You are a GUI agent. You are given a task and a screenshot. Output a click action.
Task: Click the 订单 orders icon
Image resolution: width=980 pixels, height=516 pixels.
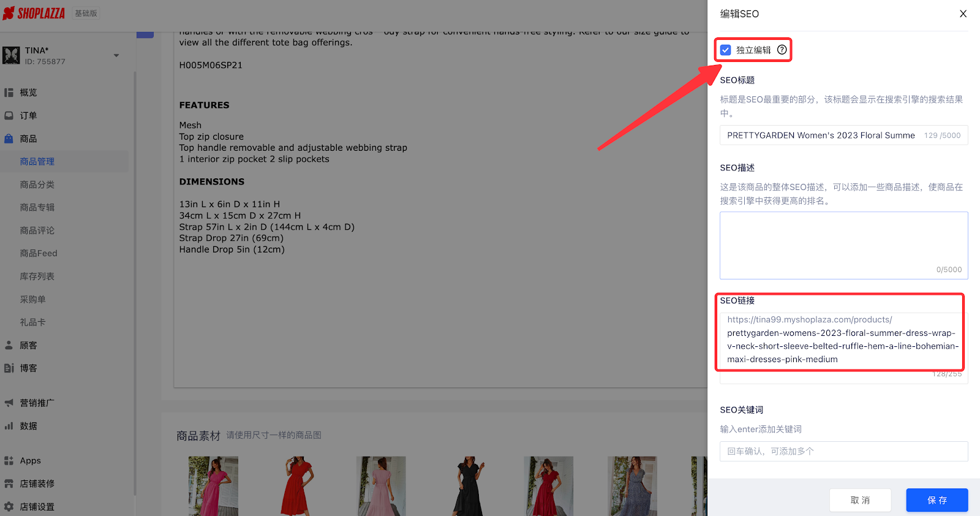[9, 115]
